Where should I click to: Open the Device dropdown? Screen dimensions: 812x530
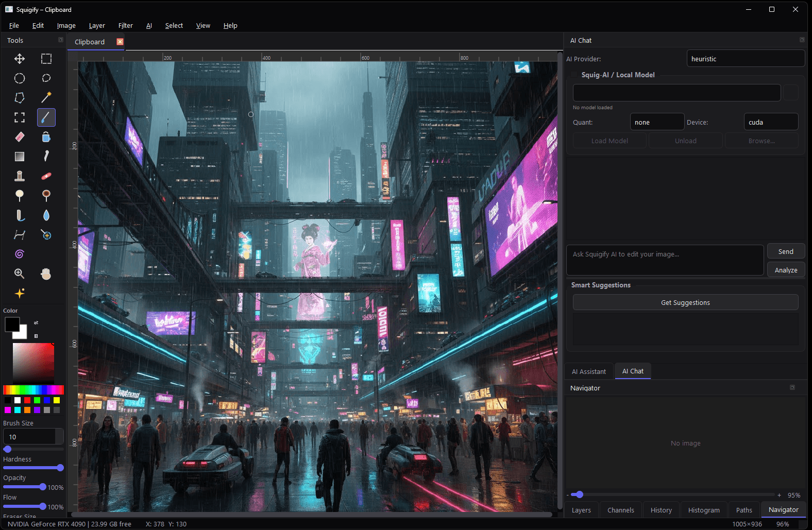coord(771,122)
